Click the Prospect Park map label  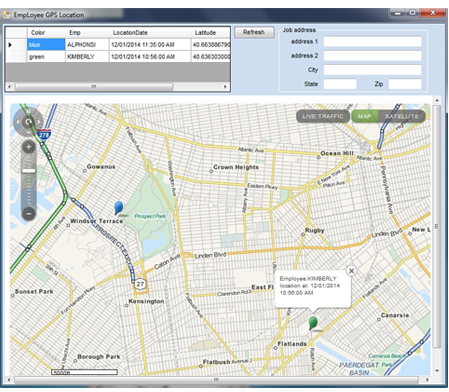pyautogui.click(x=150, y=216)
